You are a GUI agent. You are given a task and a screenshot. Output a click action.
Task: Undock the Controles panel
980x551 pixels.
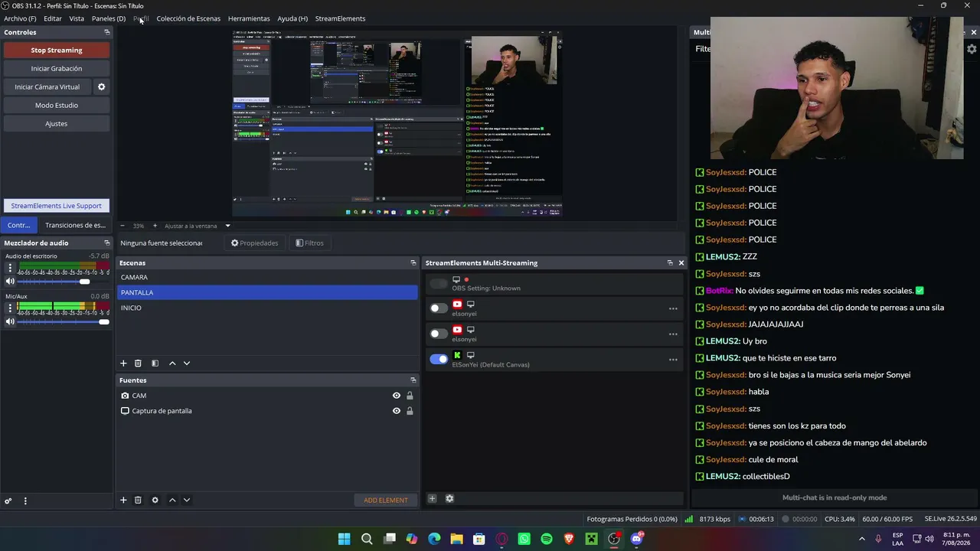click(107, 32)
